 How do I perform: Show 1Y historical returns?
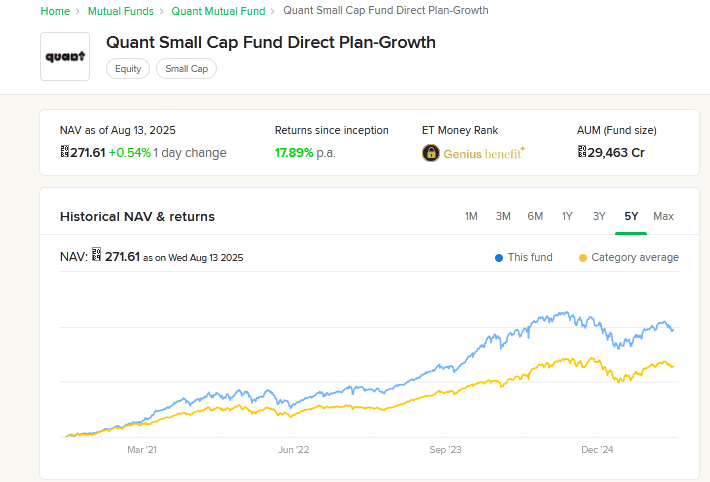pyautogui.click(x=567, y=216)
